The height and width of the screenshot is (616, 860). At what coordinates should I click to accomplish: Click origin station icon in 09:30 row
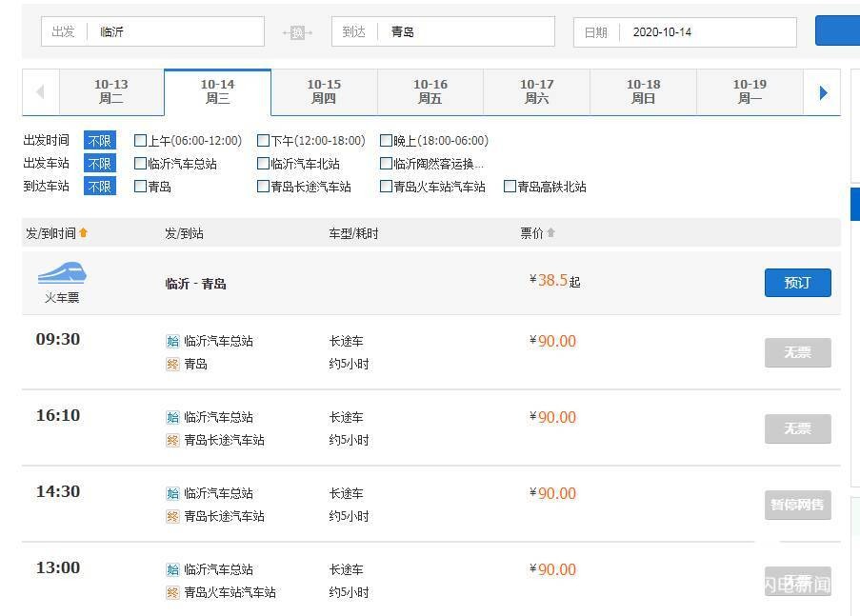pyautogui.click(x=172, y=341)
